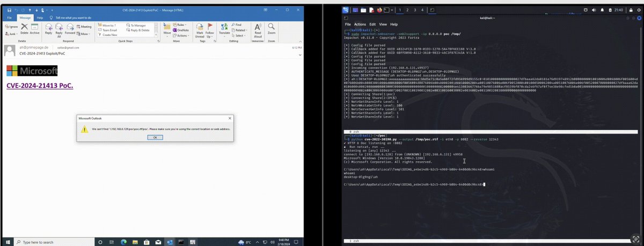The image size is (644, 246).
Task: Select the Outlook icon on the taskbar
Action: click(170, 242)
